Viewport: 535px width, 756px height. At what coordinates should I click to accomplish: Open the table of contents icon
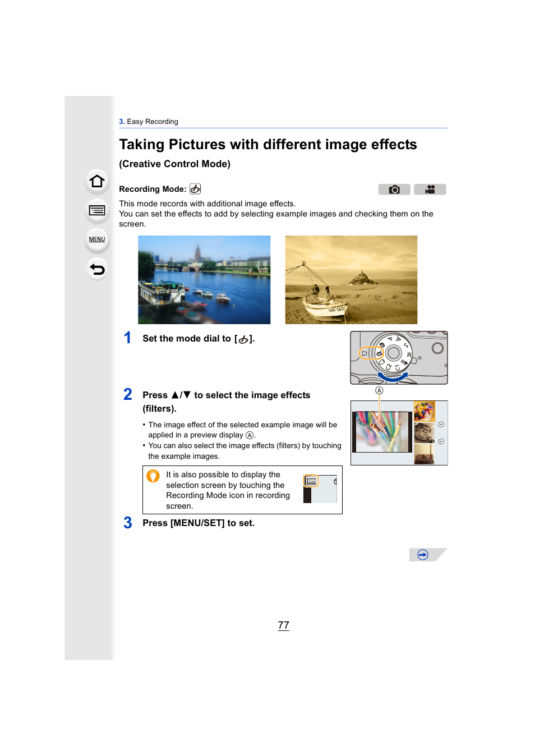pos(97,210)
